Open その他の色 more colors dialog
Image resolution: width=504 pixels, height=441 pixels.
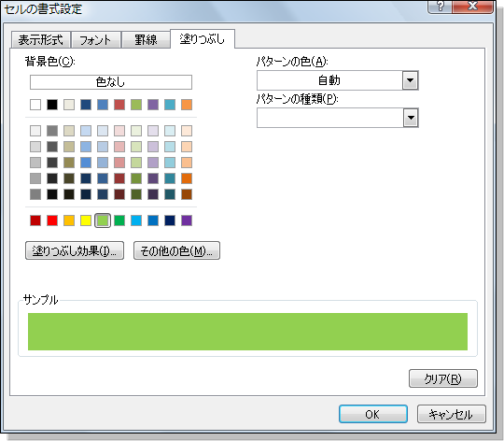pos(176,250)
